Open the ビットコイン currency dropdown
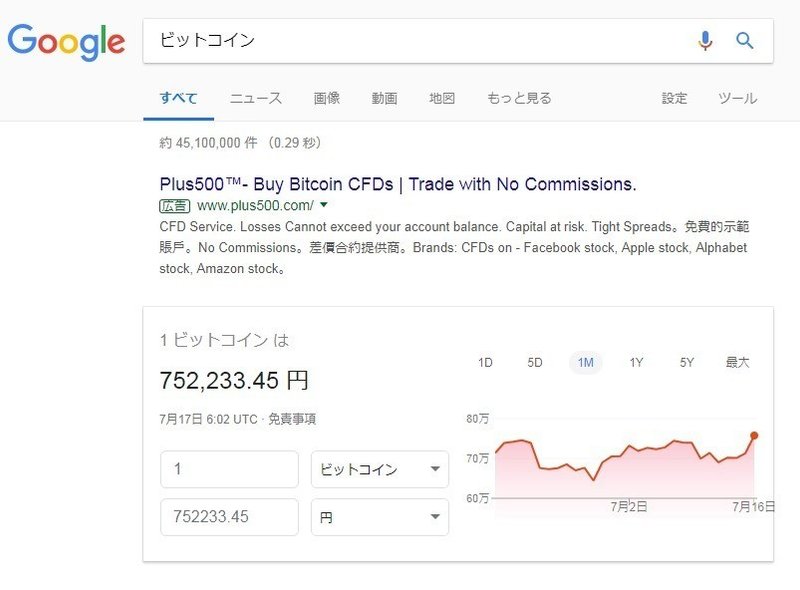 pos(380,469)
